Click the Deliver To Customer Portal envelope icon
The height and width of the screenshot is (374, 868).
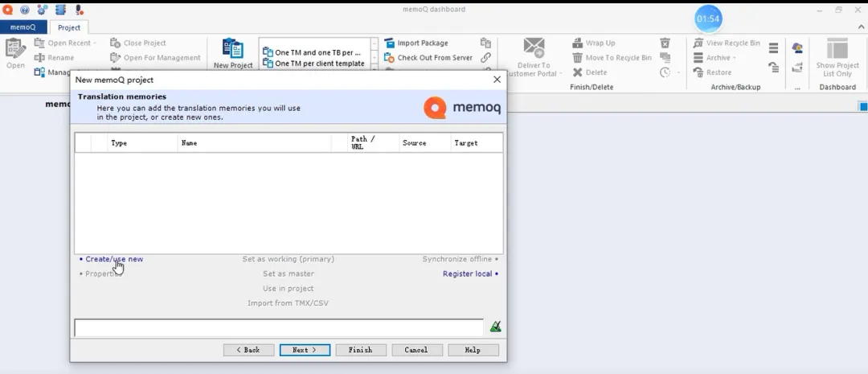[534, 47]
